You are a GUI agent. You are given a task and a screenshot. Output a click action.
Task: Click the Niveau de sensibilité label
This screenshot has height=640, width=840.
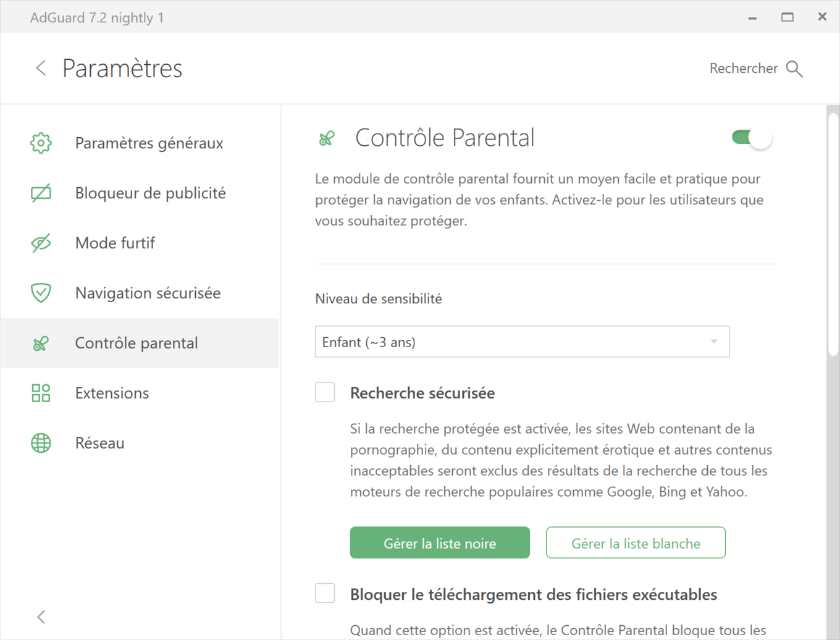click(379, 299)
